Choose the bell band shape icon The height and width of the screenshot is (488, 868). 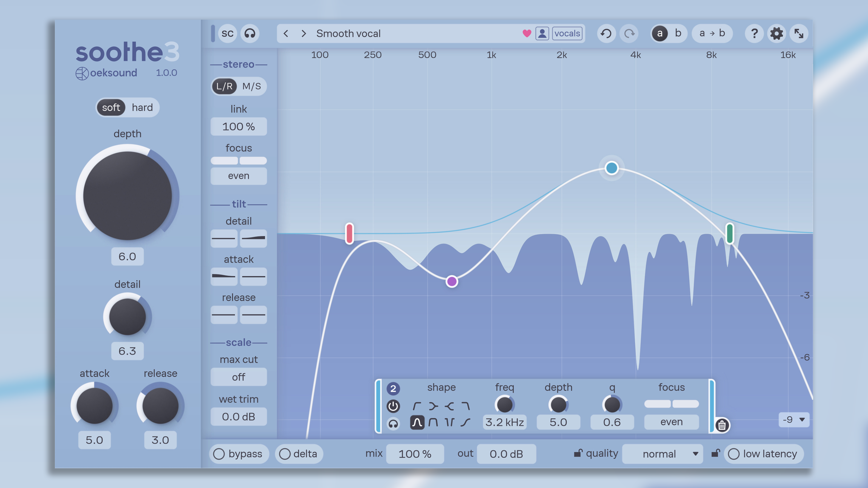[x=417, y=422]
